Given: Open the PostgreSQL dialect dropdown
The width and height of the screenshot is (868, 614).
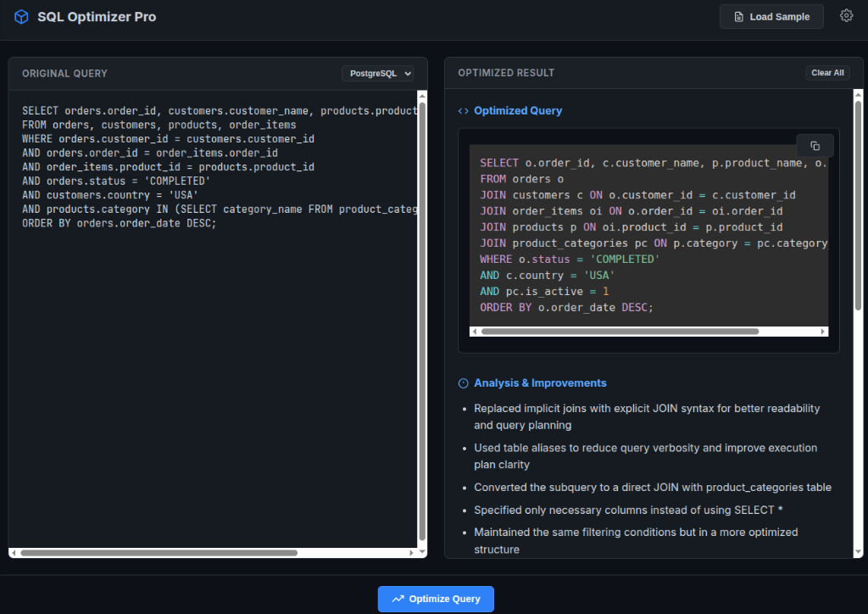Looking at the screenshot, I should [x=377, y=74].
